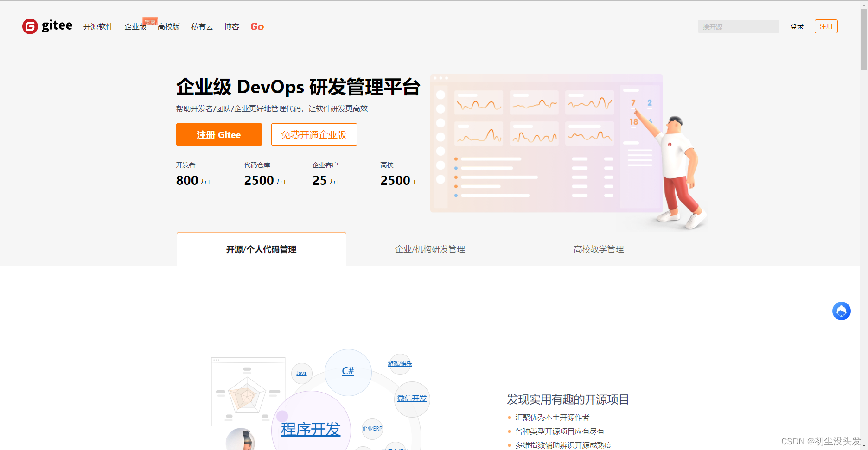Click the 开发者 800万+ statistic

[193, 175]
